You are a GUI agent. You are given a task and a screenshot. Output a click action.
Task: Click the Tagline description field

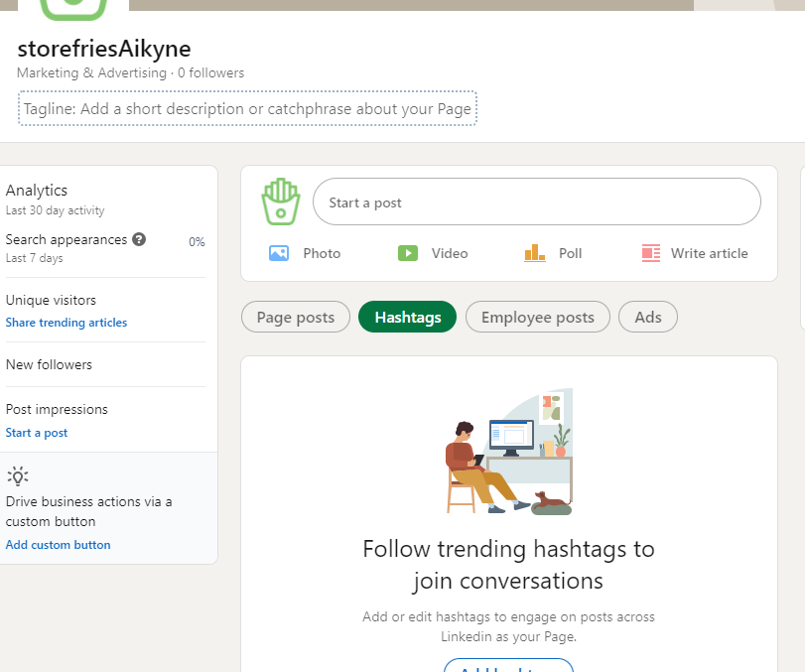tap(247, 109)
